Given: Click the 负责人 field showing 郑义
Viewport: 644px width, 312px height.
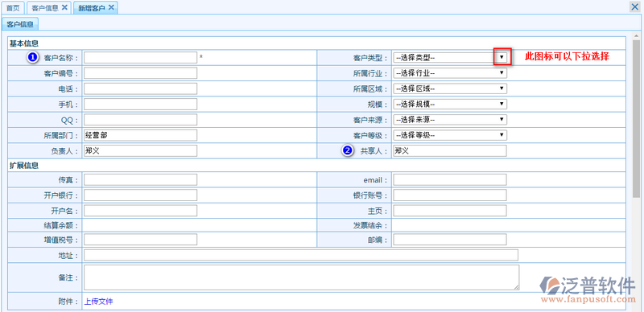Looking at the screenshot, I should tap(140, 150).
